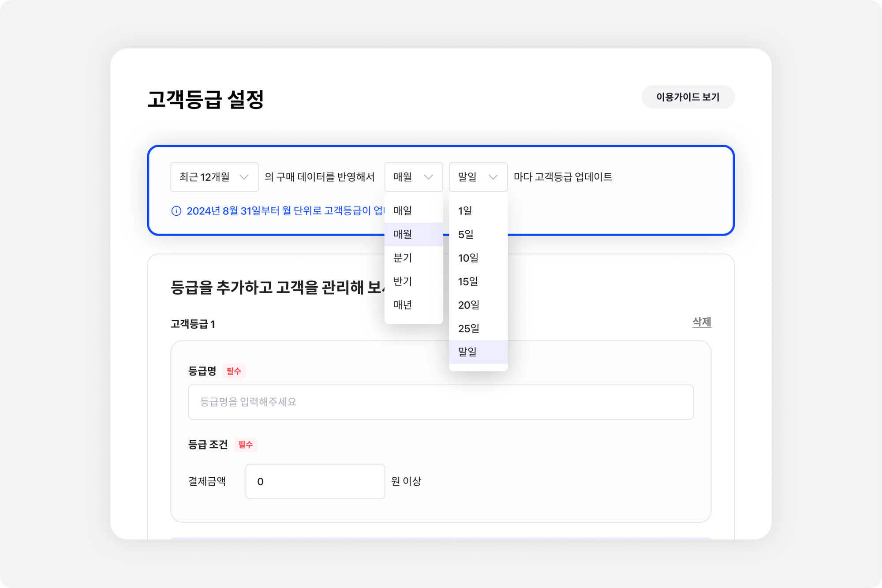Pick 10일 in the day list
The image size is (882, 588).
click(x=478, y=258)
